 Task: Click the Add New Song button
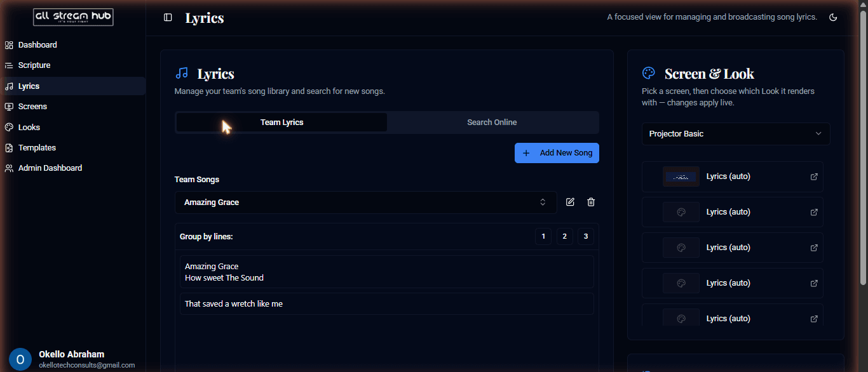(x=557, y=153)
